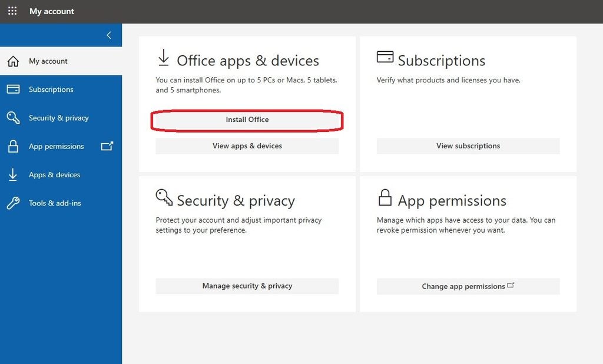
Task: Click the download arrow icon in sidebar
Action: (x=13, y=175)
